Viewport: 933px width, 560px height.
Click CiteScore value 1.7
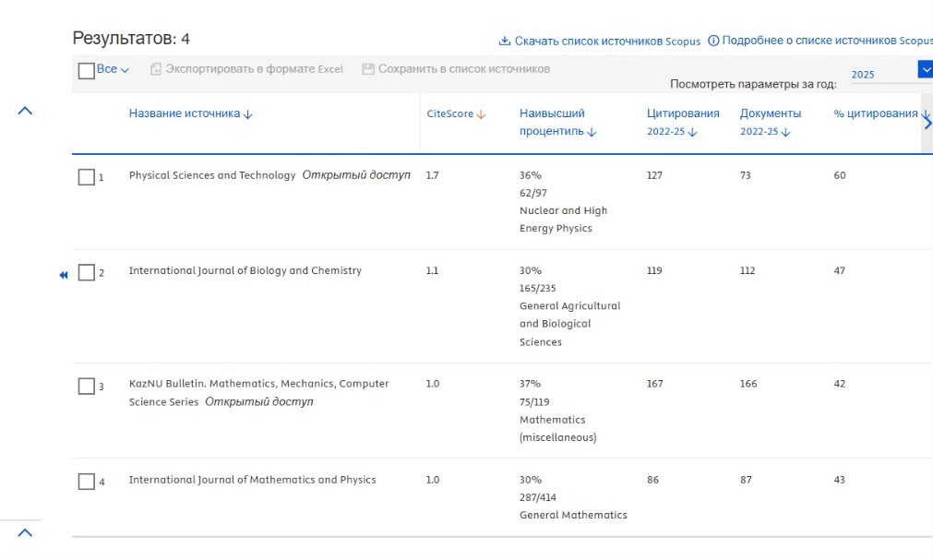point(433,175)
